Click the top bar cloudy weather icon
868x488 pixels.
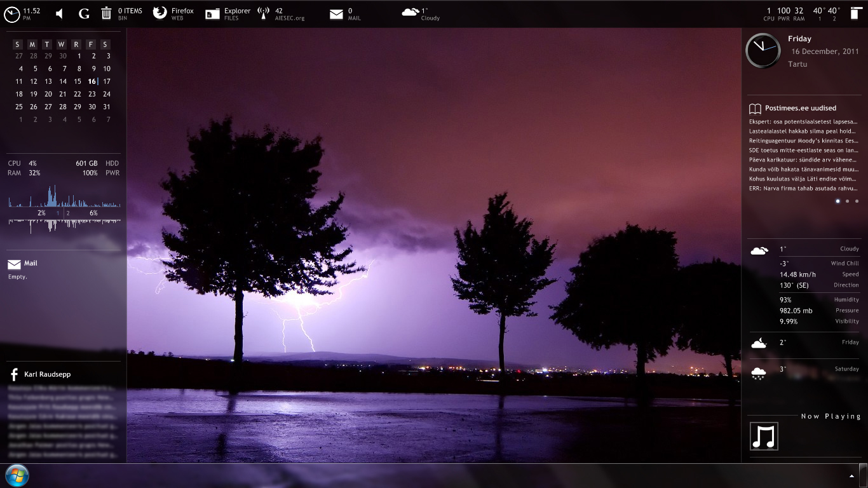pos(410,12)
